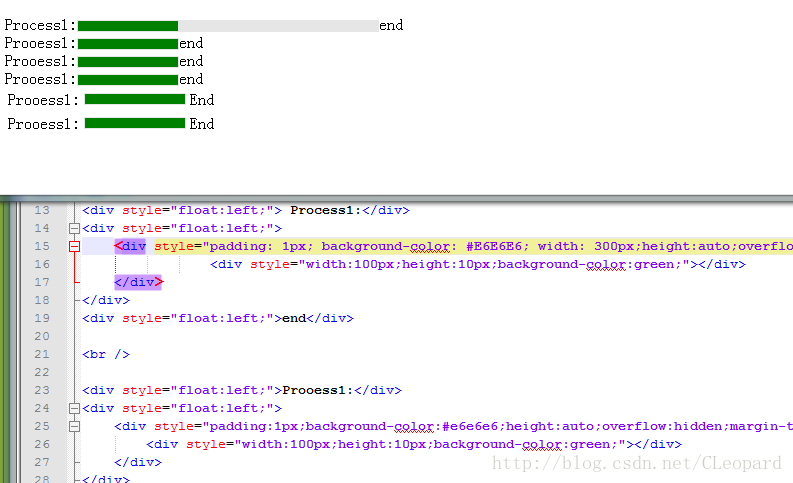Click the br tag on line 21
The width and height of the screenshot is (793, 483).
click(x=106, y=355)
